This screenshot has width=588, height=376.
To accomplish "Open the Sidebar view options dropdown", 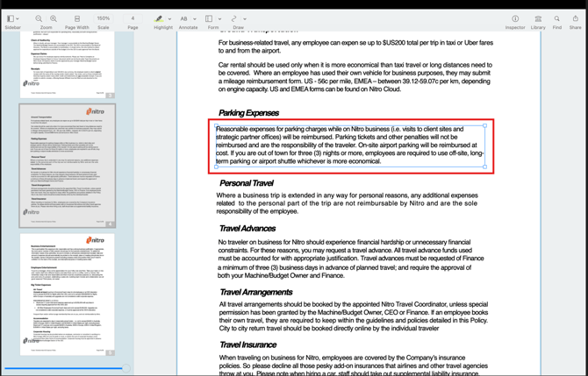I will click(x=19, y=18).
